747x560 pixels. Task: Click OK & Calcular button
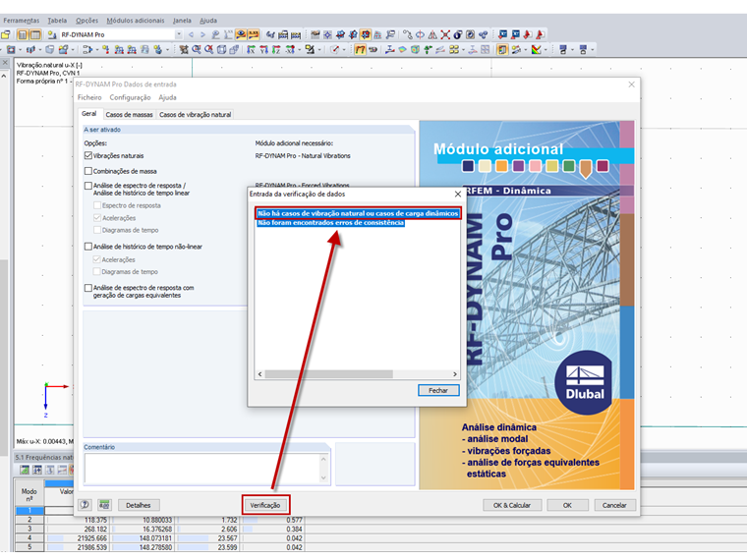coord(512,505)
